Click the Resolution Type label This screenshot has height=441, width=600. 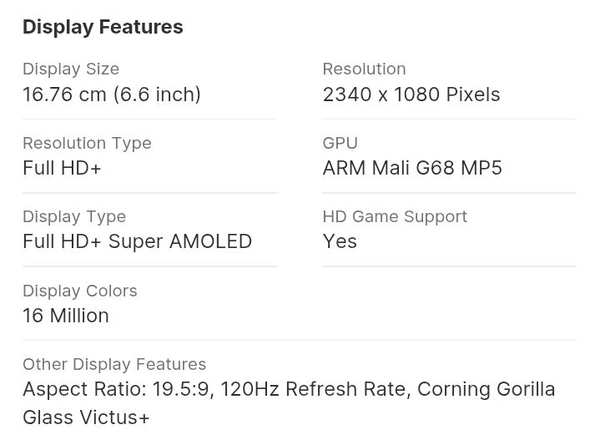87,143
